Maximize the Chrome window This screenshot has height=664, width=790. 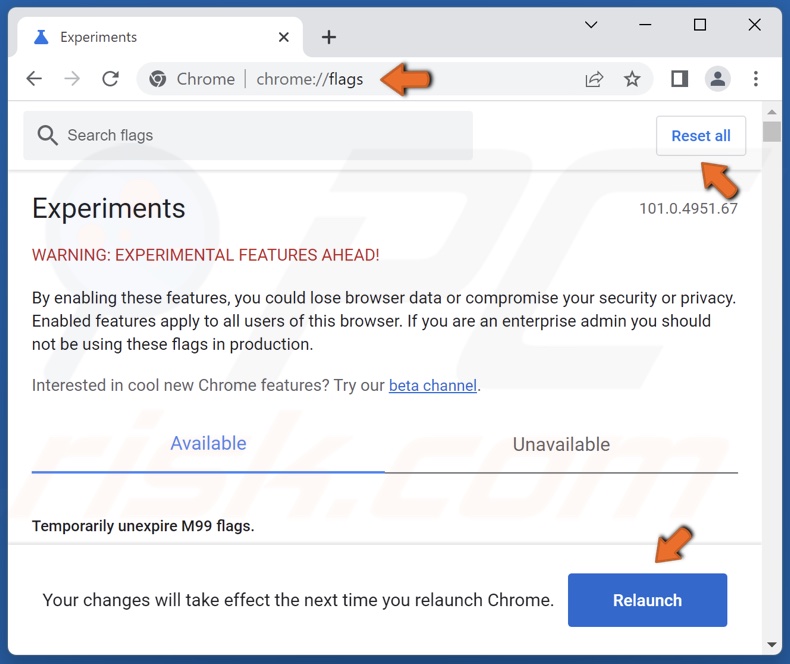tap(699, 25)
